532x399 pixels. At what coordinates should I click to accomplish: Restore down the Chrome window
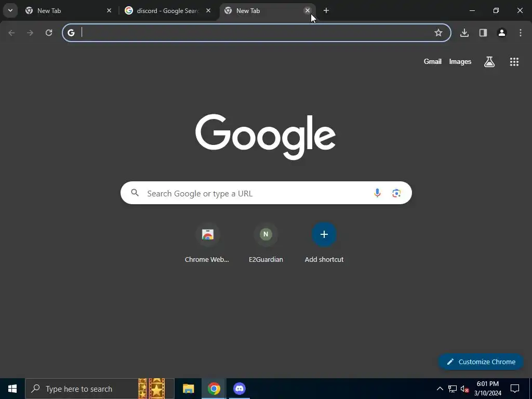(x=496, y=10)
